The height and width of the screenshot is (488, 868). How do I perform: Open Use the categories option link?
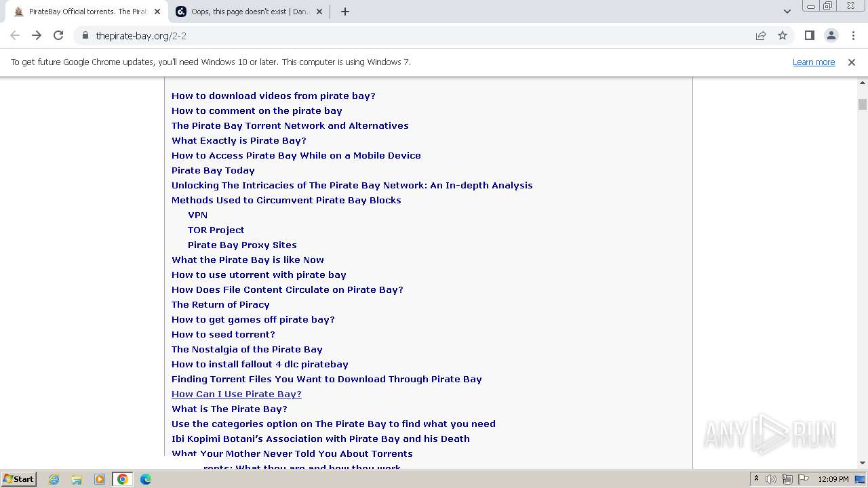coord(334,424)
